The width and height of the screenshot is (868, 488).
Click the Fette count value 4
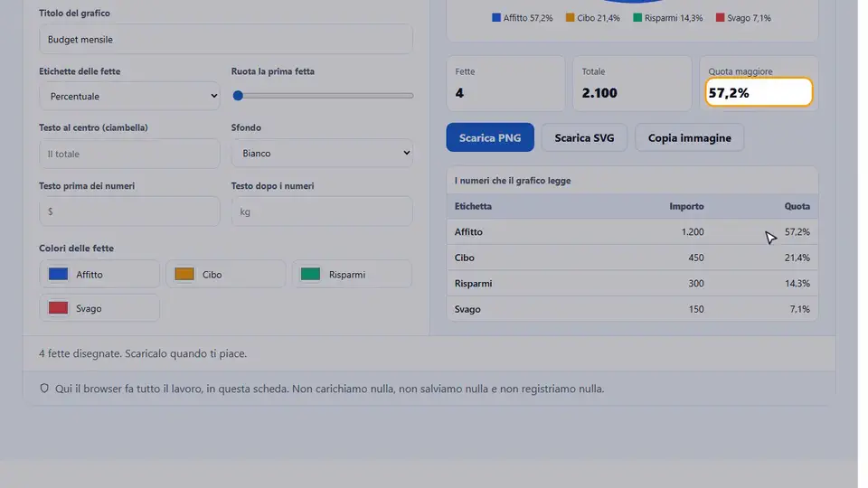click(x=459, y=93)
